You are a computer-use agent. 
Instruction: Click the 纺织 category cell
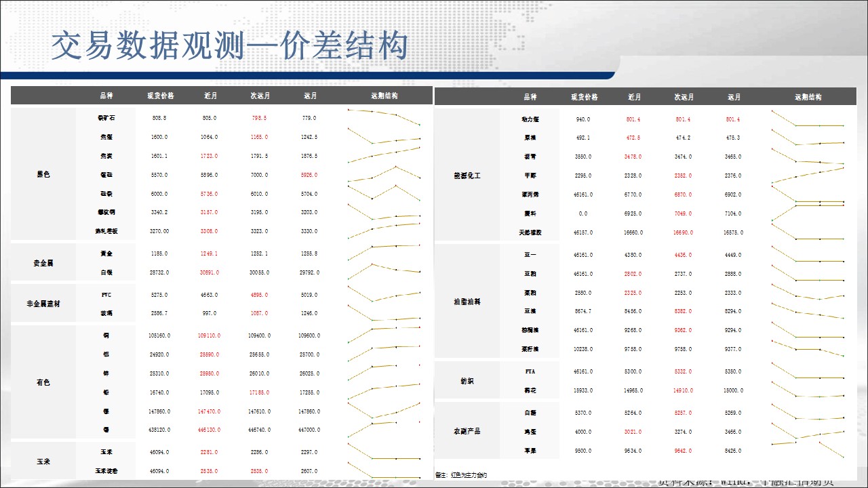tap(467, 381)
